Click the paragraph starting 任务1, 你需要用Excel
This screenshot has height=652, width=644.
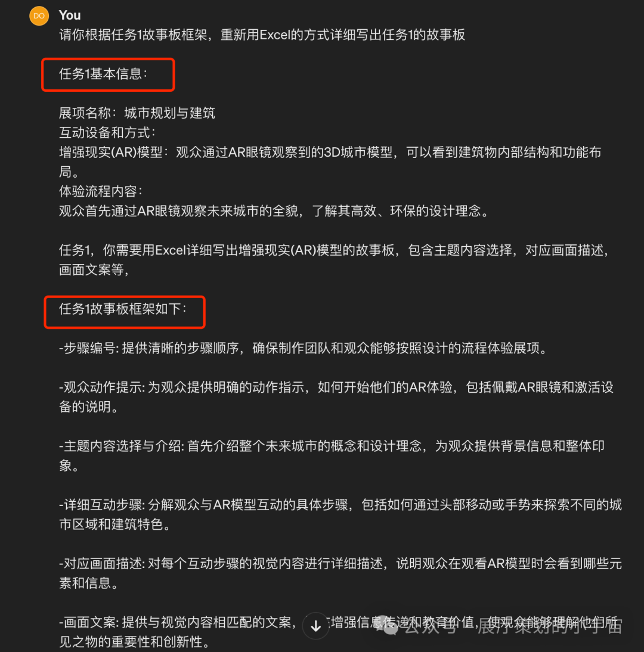(335, 260)
